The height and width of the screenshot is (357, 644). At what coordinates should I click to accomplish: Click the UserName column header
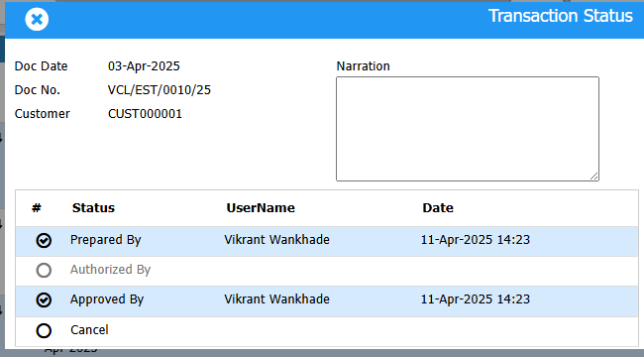coord(261,208)
